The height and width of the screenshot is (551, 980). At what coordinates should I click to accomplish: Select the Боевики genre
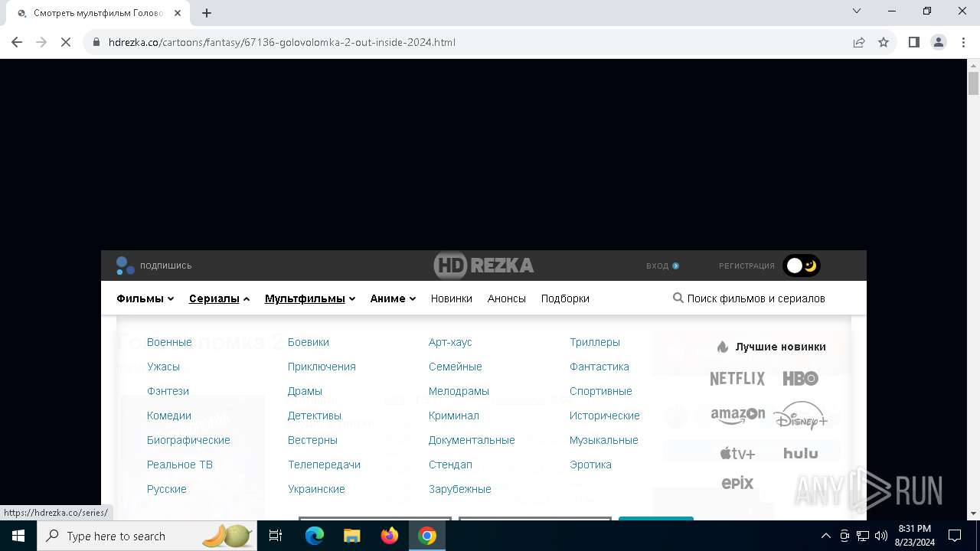[309, 342]
